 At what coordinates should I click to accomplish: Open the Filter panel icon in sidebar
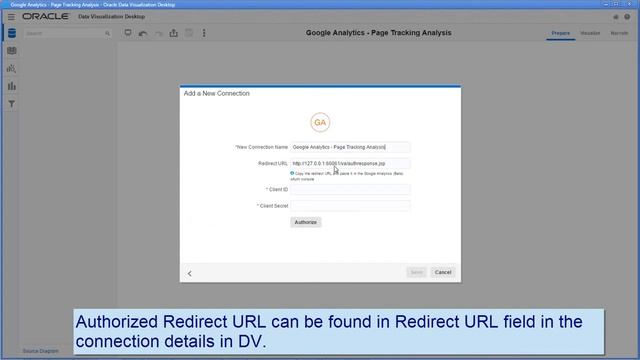12,104
